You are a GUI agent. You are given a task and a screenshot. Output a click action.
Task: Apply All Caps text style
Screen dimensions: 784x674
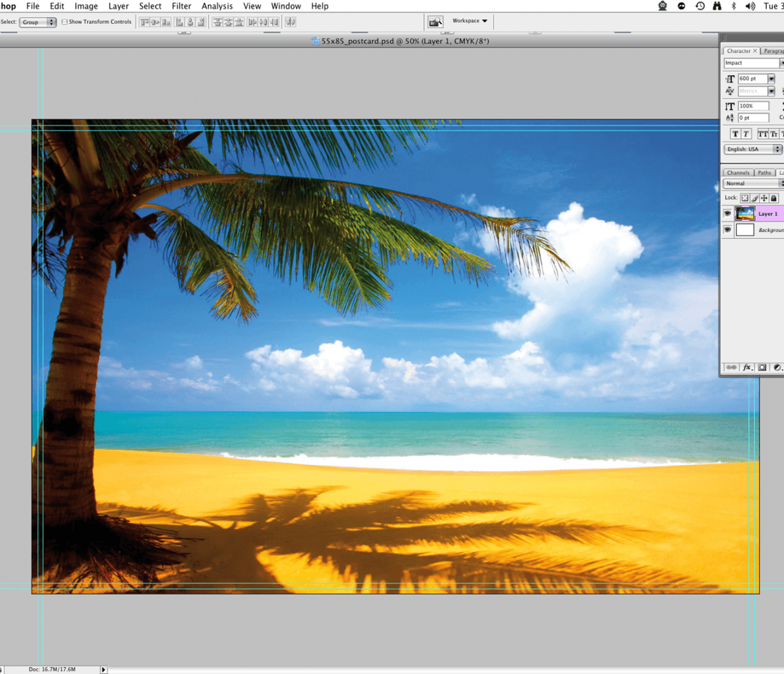tap(762, 134)
